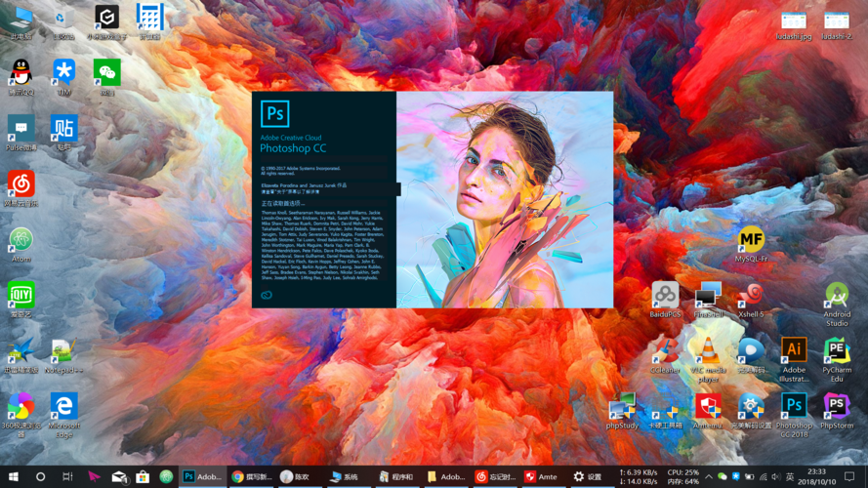Open the MySQL-Front desktop shortcut
The image size is (868, 488).
point(751,245)
